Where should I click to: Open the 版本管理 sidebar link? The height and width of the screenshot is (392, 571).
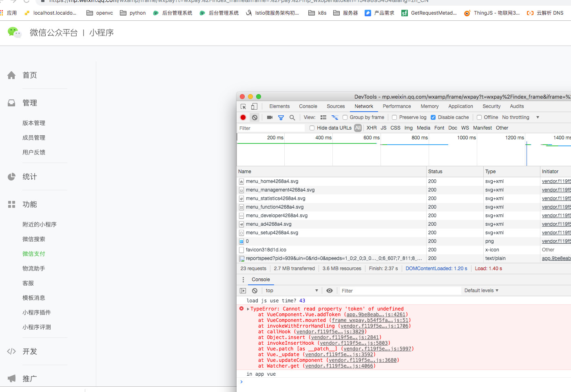coord(34,123)
